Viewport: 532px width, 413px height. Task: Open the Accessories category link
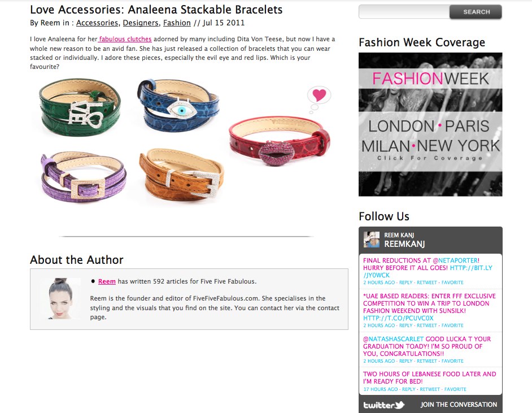97,23
